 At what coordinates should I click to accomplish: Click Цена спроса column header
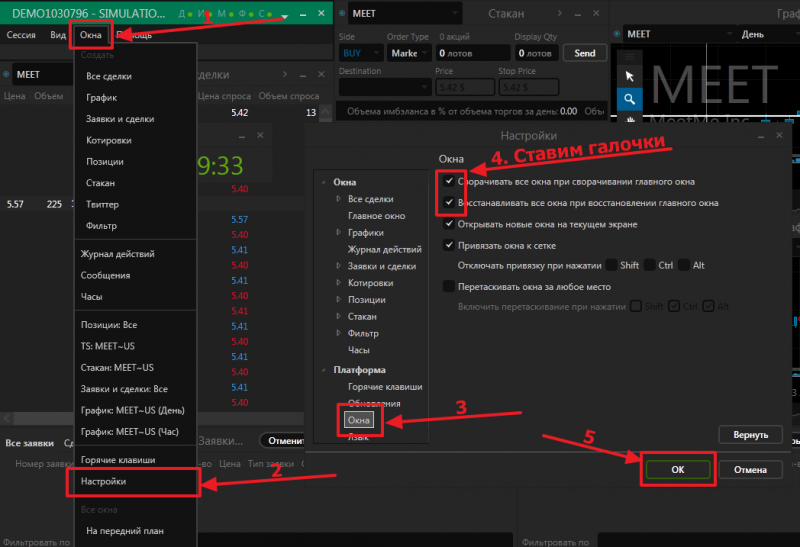pos(224,96)
